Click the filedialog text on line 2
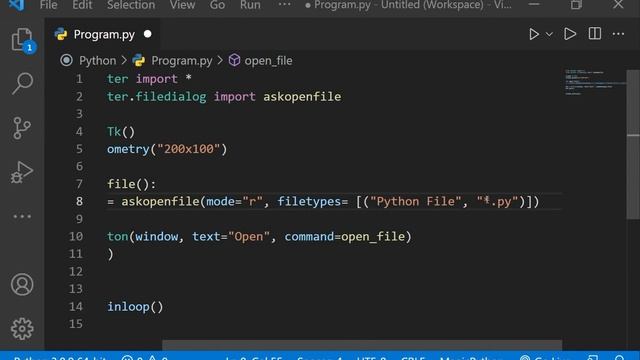640x360 pixels. pyautogui.click(x=171, y=97)
